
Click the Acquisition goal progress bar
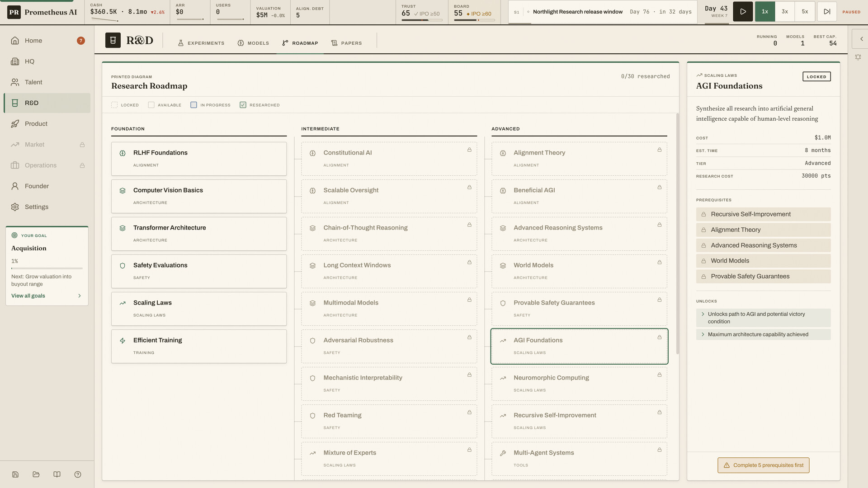tap(47, 268)
